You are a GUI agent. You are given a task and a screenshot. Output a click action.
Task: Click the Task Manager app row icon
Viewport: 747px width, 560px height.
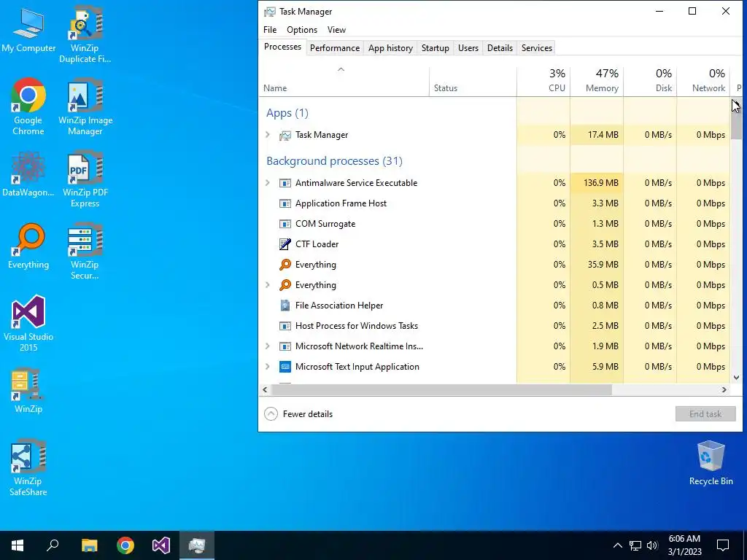pos(285,135)
